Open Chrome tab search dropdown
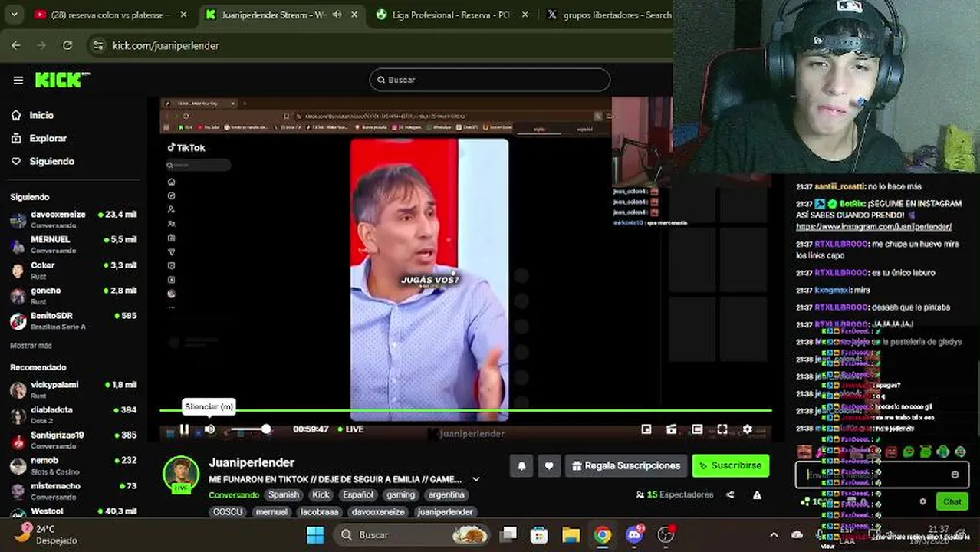Image resolution: width=980 pixels, height=552 pixels. (14, 15)
